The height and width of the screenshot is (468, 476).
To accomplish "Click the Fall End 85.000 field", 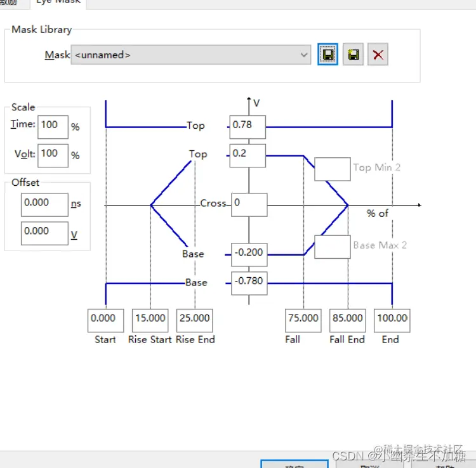I will point(348,321).
